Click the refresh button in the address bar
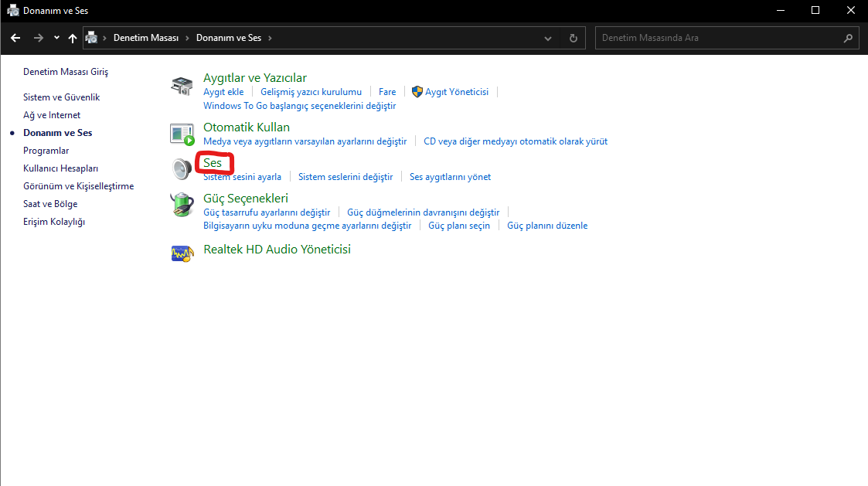 [x=574, y=38]
